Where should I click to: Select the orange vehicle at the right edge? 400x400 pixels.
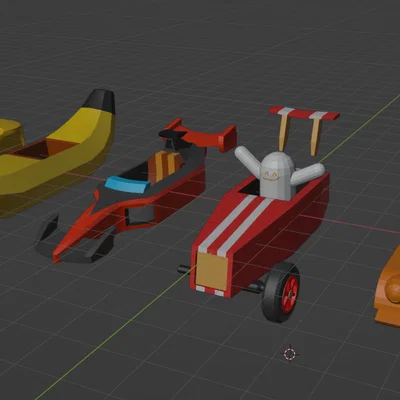coord(387,287)
